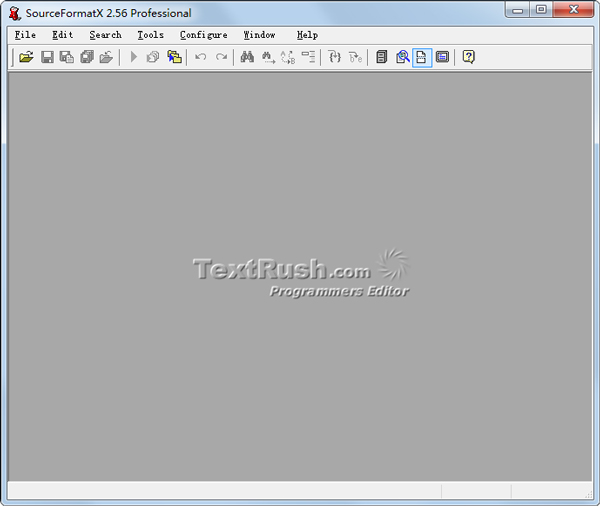Click the SourceFormatX title bar app icon

pyautogui.click(x=15, y=13)
